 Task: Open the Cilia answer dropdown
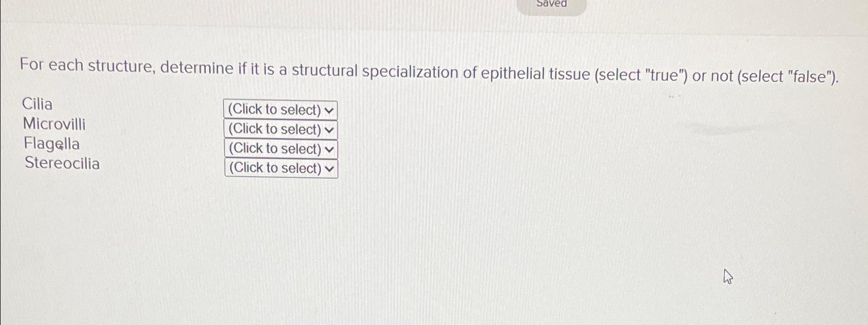pos(279,109)
